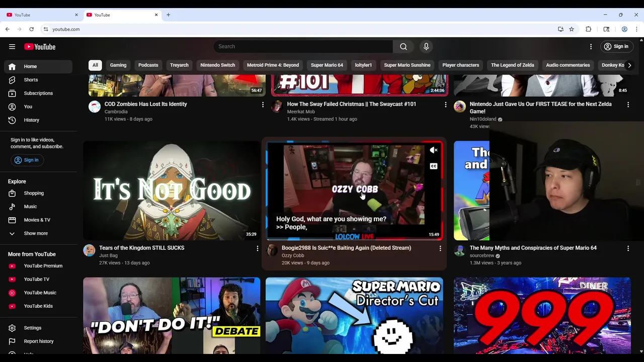The height and width of the screenshot is (362, 644).
Task: Open YouTube Kids
Action: point(38,306)
